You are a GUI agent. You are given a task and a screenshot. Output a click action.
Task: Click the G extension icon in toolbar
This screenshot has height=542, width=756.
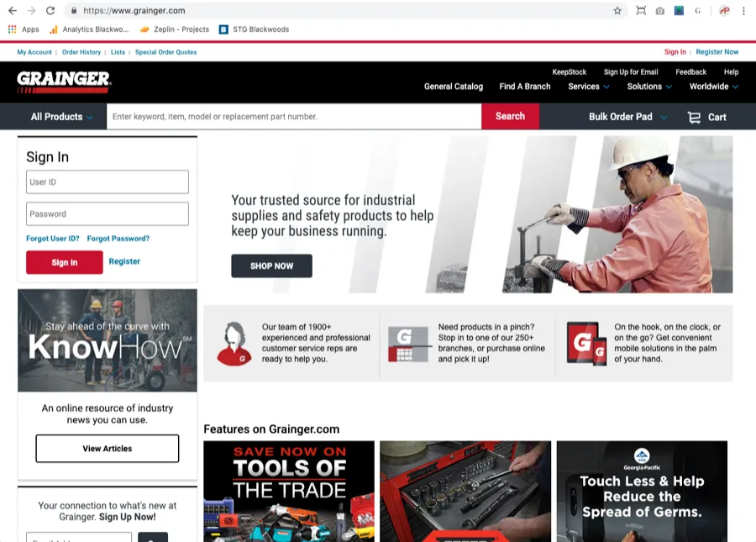[x=697, y=11]
